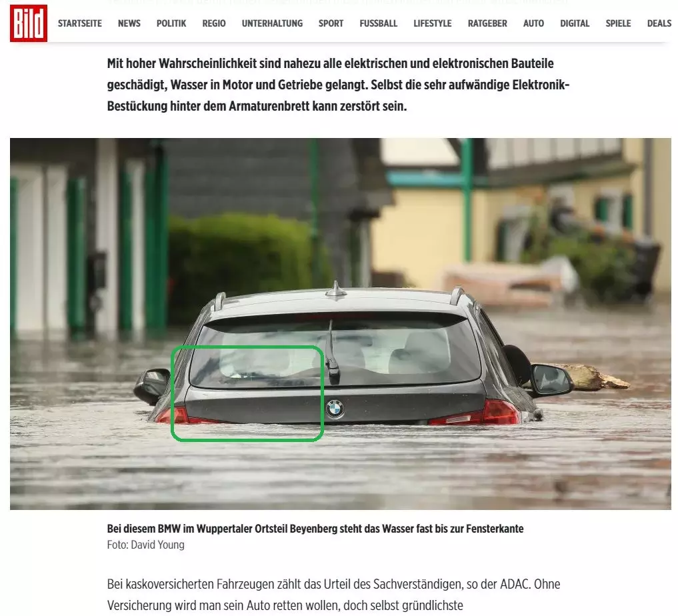The height and width of the screenshot is (616, 678).
Task: Open the Startseite menu item
Action: tap(80, 23)
